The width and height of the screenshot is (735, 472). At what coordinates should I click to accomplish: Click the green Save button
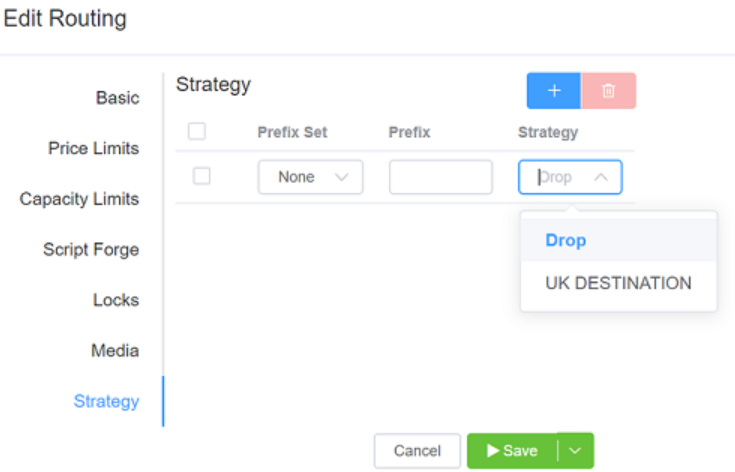point(513,450)
